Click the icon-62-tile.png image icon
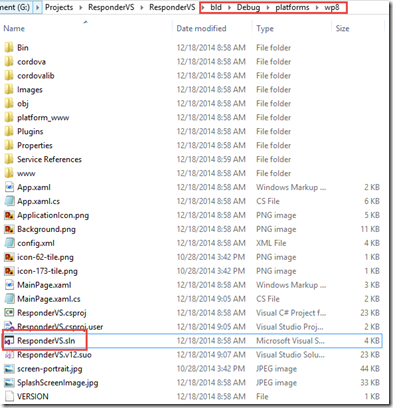393x408 pixels. pos(9,257)
